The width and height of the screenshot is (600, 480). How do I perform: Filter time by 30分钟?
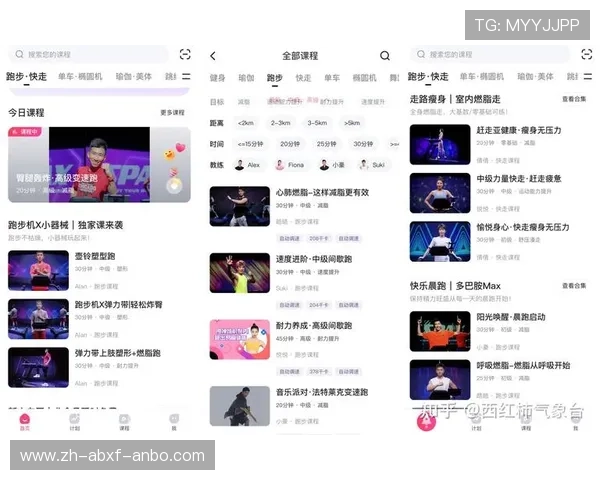pos(363,144)
